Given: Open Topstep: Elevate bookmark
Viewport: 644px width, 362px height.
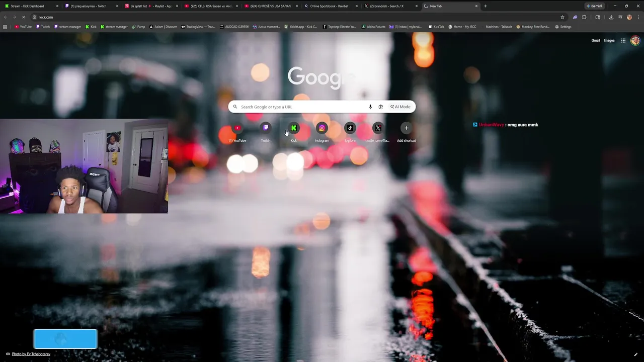Looking at the screenshot, I should (x=339, y=27).
